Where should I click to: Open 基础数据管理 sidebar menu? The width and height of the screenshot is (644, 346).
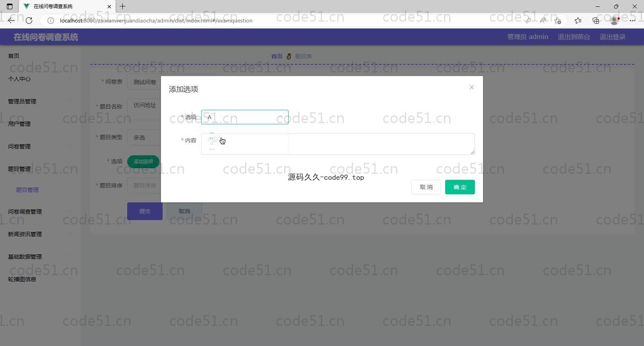(x=25, y=257)
